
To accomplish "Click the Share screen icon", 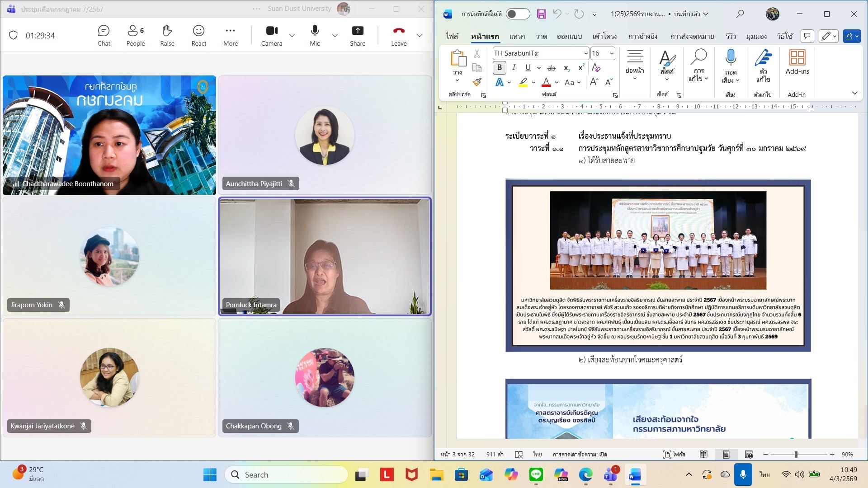I will pos(357,35).
